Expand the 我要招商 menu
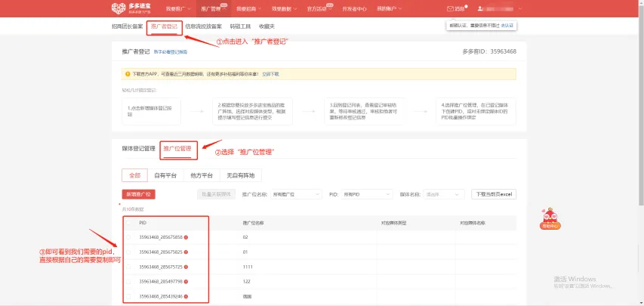Image resolution: width=644 pixels, height=306 pixels. click(x=248, y=8)
